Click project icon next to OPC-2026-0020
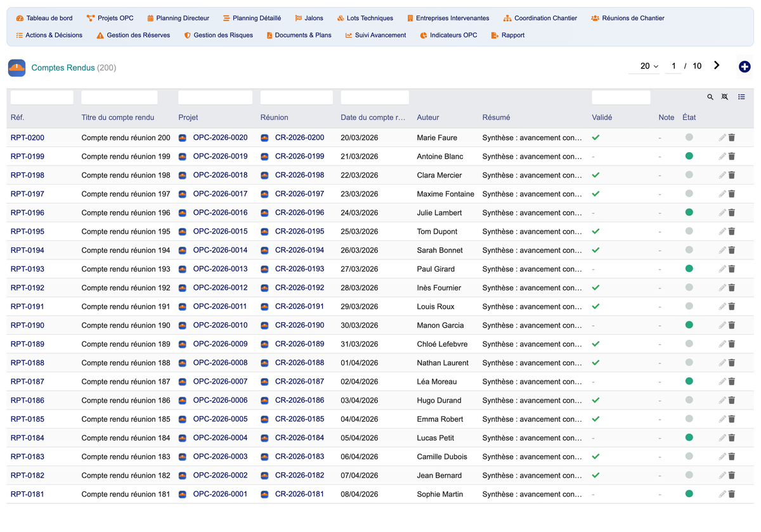Screen dimensions: 761x532 (x=183, y=138)
